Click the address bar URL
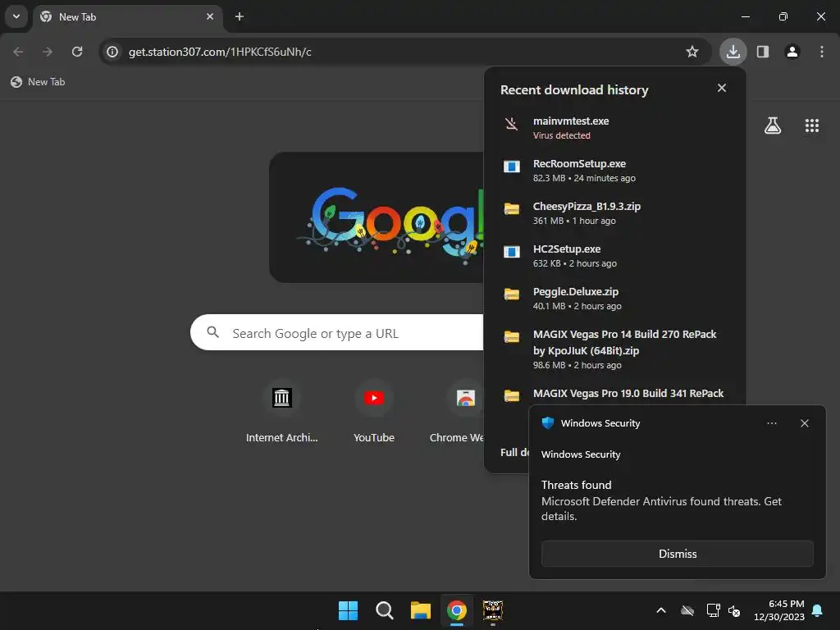Image resolution: width=840 pixels, height=630 pixels. tap(220, 52)
